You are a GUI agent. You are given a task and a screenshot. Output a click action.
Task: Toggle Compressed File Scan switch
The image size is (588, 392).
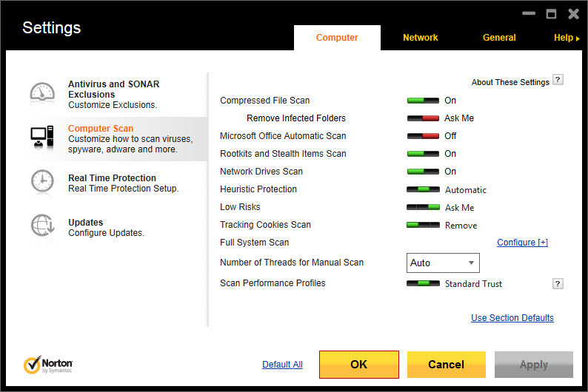[x=423, y=101]
